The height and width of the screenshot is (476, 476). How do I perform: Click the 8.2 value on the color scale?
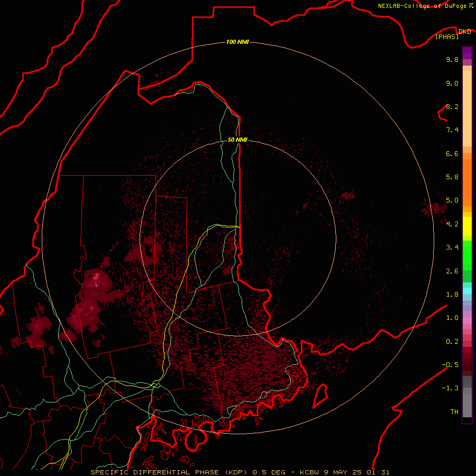click(452, 106)
